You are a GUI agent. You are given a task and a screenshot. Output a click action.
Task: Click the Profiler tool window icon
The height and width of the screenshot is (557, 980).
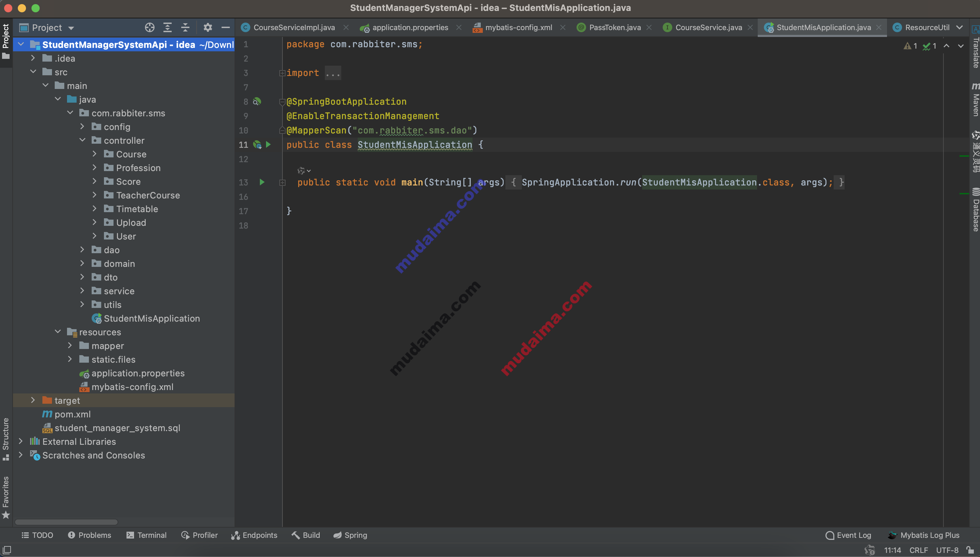point(185,535)
